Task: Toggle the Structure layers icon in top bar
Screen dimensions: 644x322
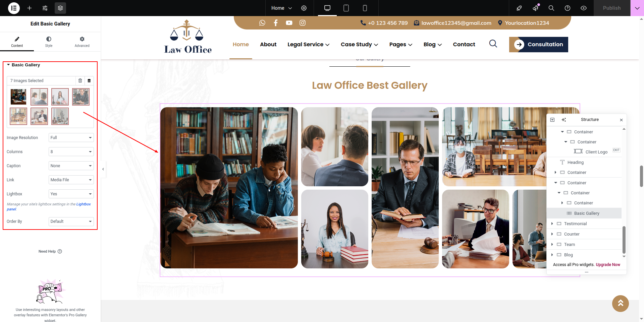Action: (x=60, y=8)
